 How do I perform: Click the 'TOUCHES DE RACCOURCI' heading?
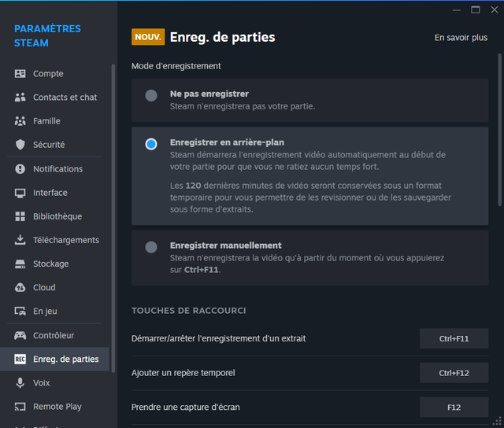(x=189, y=311)
